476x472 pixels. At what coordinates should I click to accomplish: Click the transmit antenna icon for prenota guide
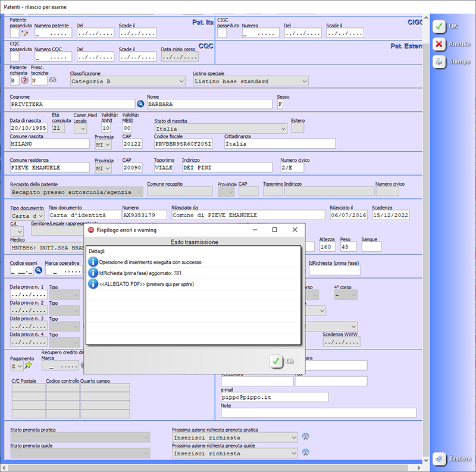(306, 453)
